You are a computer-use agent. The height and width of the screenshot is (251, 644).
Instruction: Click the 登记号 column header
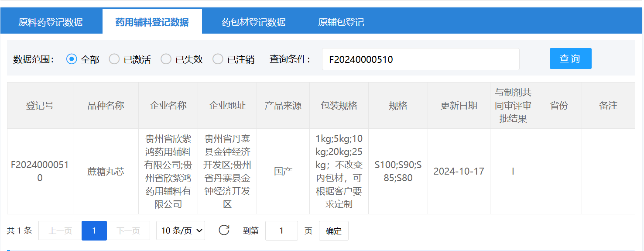(x=40, y=106)
